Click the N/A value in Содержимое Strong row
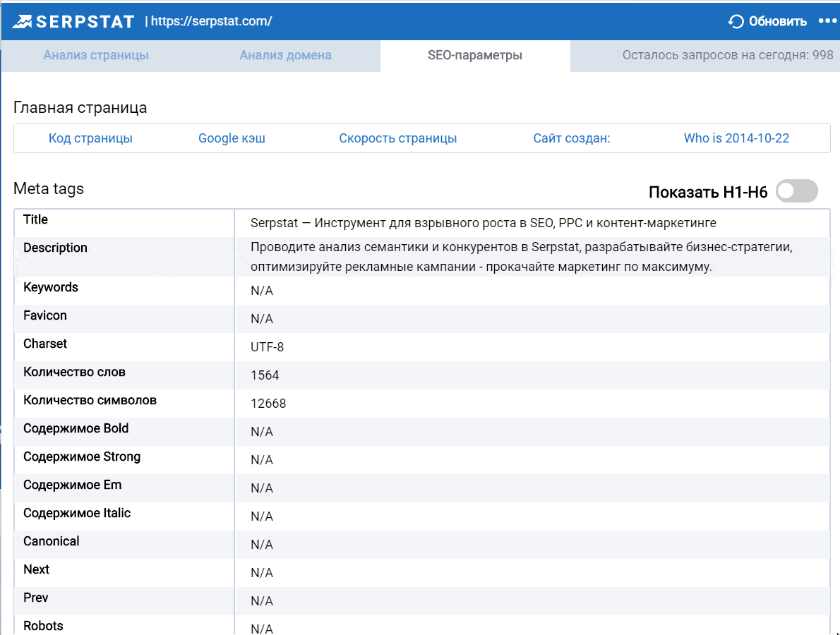Image resolution: width=840 pixels, height=635 pixels. tap(262, 460)
